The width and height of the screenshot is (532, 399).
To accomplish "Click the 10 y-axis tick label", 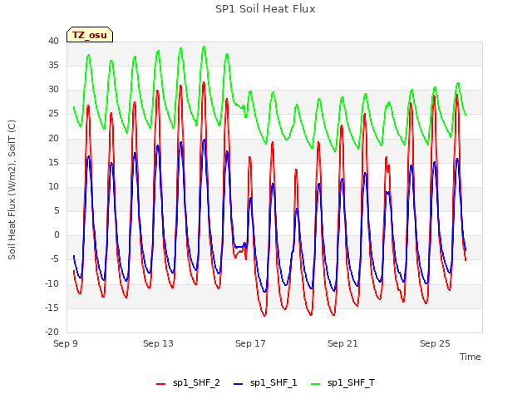I will (53, 186).
